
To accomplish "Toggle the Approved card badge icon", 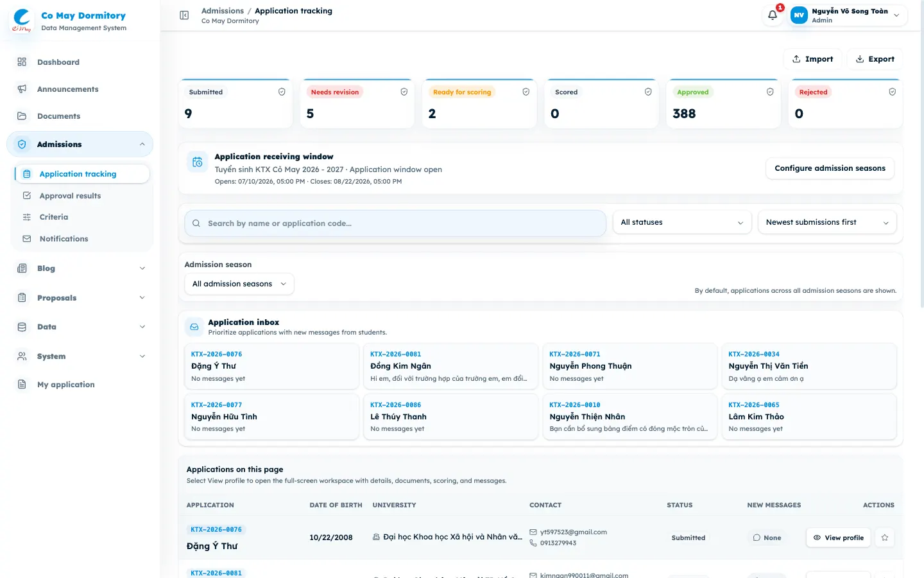I will (770, 92).
